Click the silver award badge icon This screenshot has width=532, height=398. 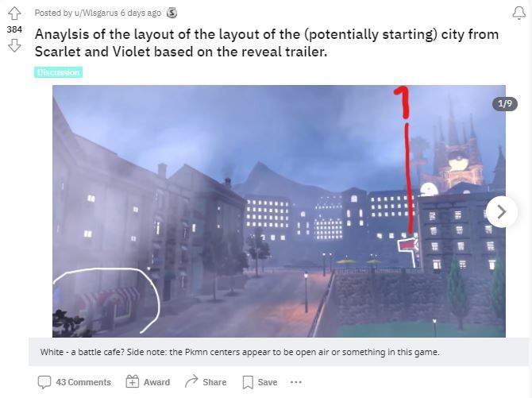(172, 14)
